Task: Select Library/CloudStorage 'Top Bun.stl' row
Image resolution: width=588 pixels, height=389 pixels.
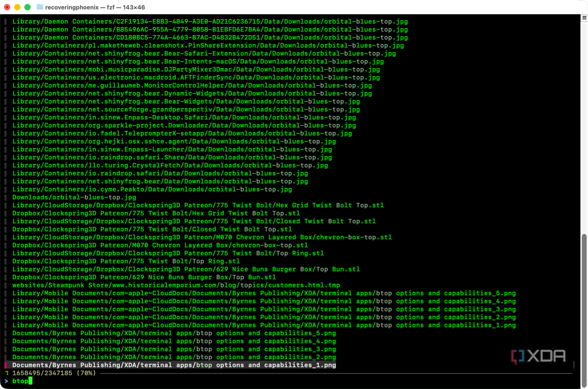Action: click(x=186, y=269)
